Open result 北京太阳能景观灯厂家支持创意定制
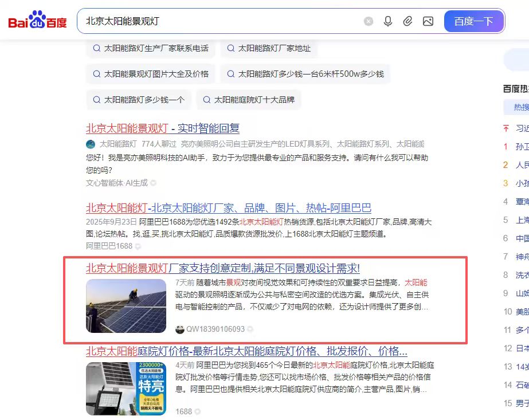Image resolution: width=529 pixels, height=420 pixels. point(223,268)
